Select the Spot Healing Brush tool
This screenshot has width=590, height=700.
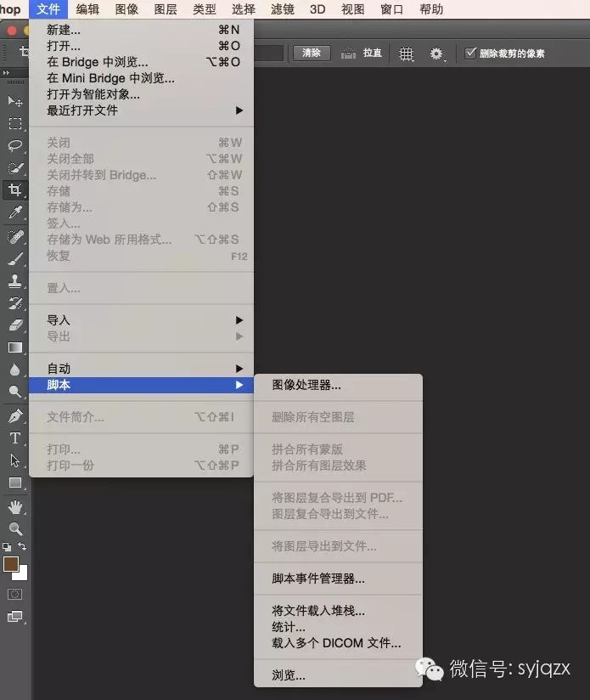click(x=15, y=236)
